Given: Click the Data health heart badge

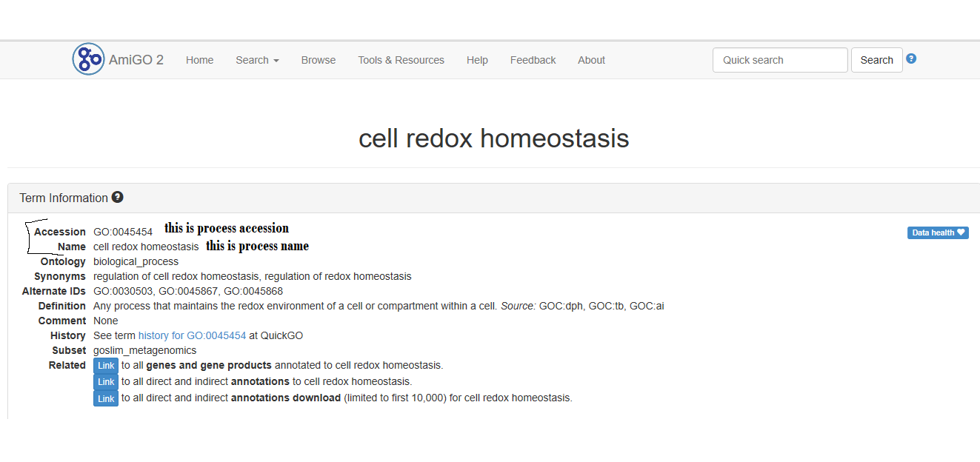Looking at the screenshot, I should pyautogui.click(x=938, y=232).
